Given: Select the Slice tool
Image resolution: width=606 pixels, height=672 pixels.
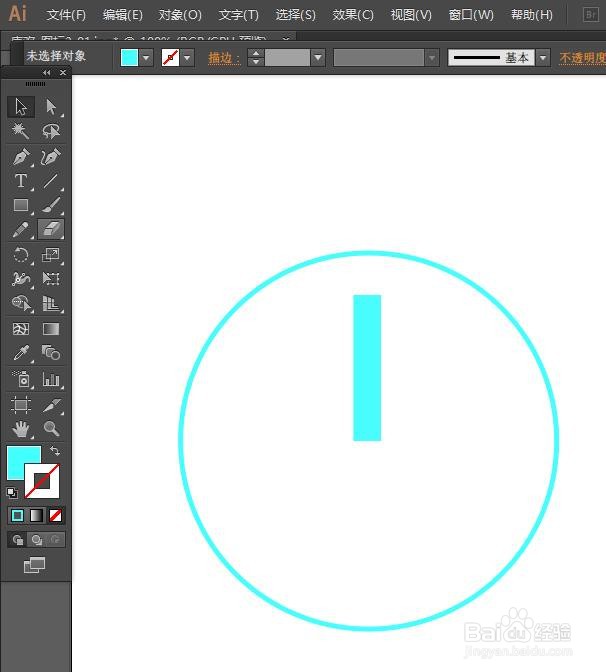Looking at the screenshot, I should click(51, 405).
